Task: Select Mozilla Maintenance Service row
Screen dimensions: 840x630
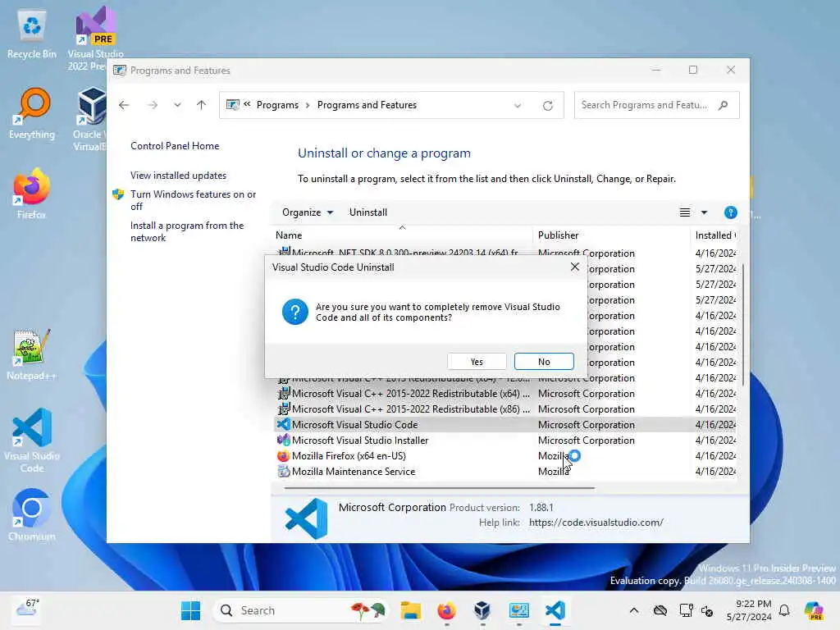Action: coord(505,472)
